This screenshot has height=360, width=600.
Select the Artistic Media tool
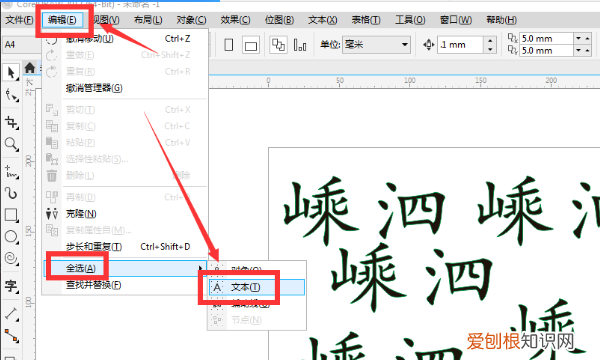(x=11, y=193)
